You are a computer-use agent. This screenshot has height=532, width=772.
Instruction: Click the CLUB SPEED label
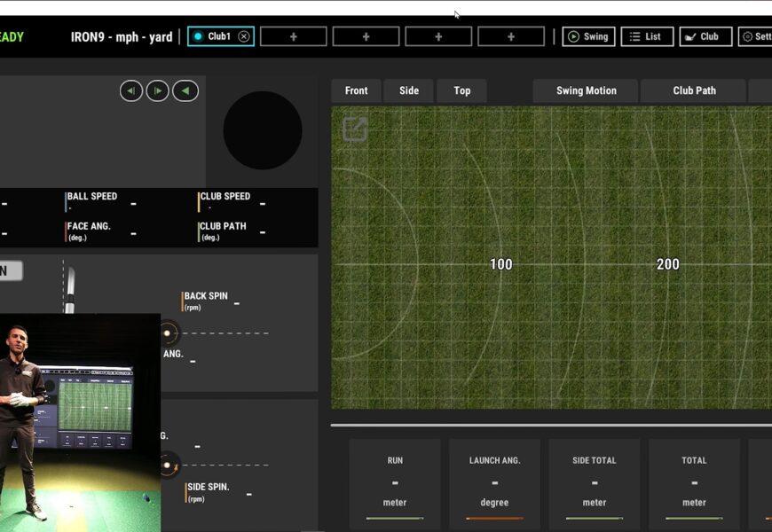pyautogui.click(x=225, y=196)
